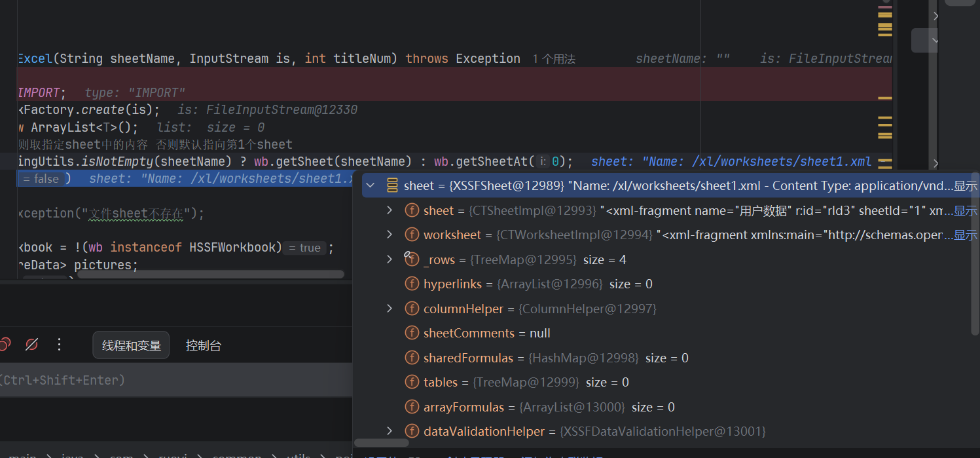Image resolution: width=980 pixels, height=458 pixels.
Task: Click the field icon of arrayFormulas
Action: tap(412, 407)
